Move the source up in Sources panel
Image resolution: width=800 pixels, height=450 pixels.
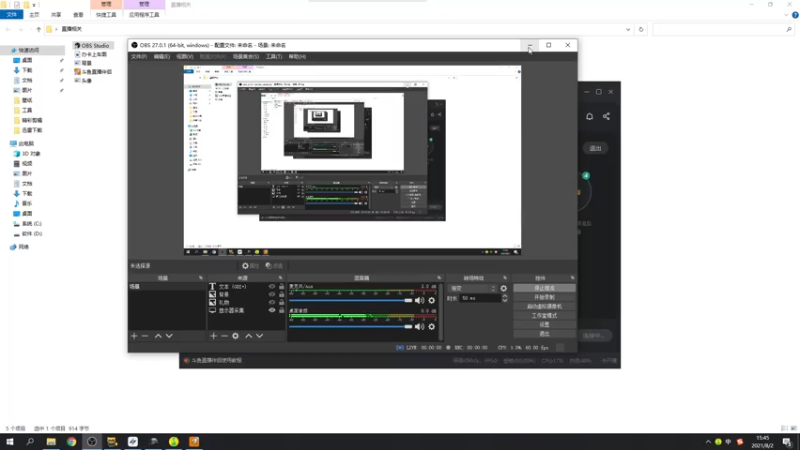pyautogui.click(x=248, y=336)
